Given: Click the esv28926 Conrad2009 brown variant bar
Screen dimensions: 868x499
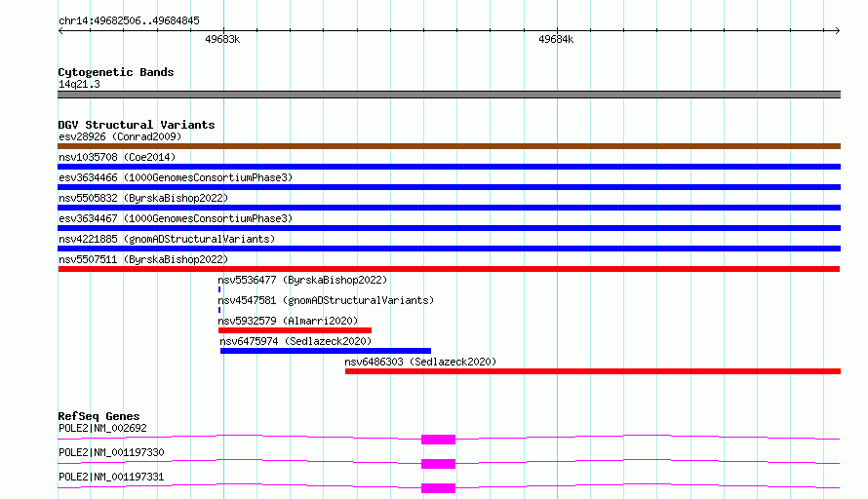Looking at the screenshot, I should 449,146.
